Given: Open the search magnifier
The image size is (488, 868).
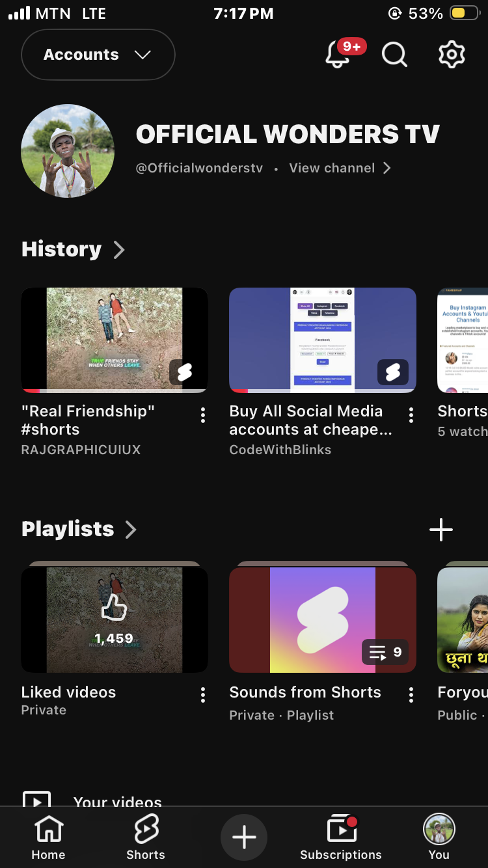Looking at the screenshot, I should point(394,55).
